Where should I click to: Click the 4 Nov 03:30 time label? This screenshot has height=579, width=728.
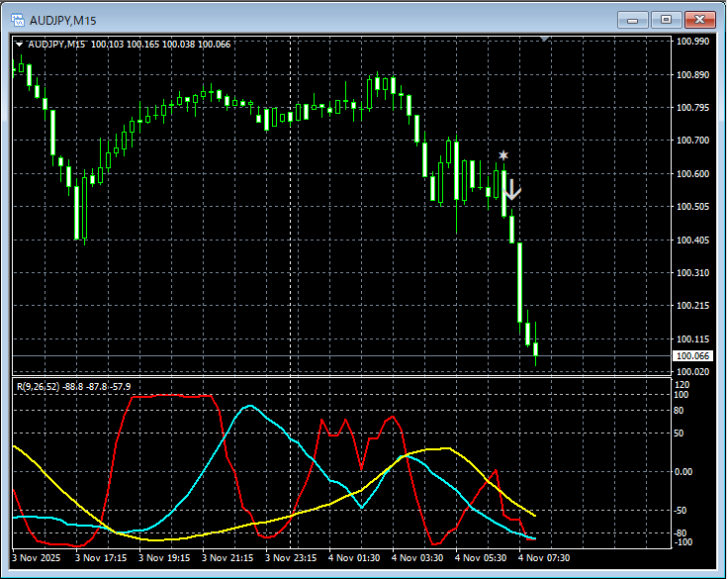pos(417,557)
